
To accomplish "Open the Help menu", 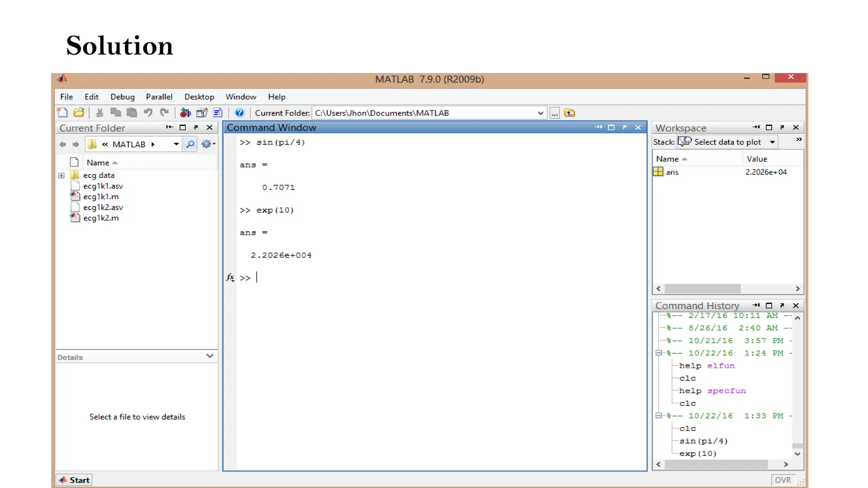I will [x=277, y=97].
